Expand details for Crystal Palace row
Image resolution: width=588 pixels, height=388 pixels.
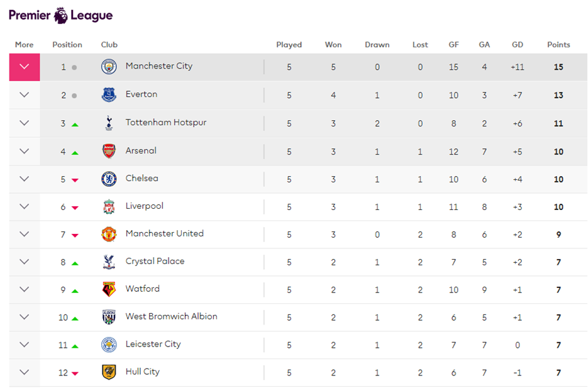pos(25,262)
